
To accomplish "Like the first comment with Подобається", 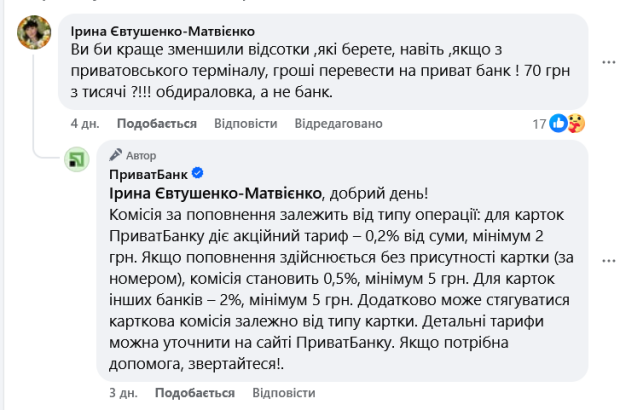I will tap(156, 124).
